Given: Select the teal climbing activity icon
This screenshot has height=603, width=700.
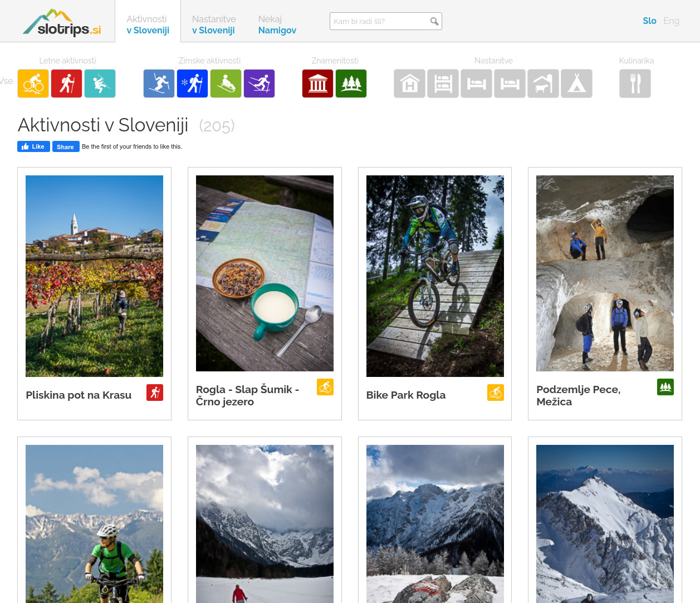Looking at the screenshot, I should pos(100,84).
